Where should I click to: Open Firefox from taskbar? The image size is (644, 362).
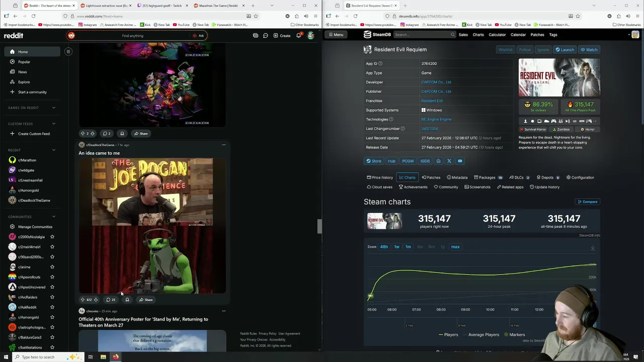tap(116, 357)
